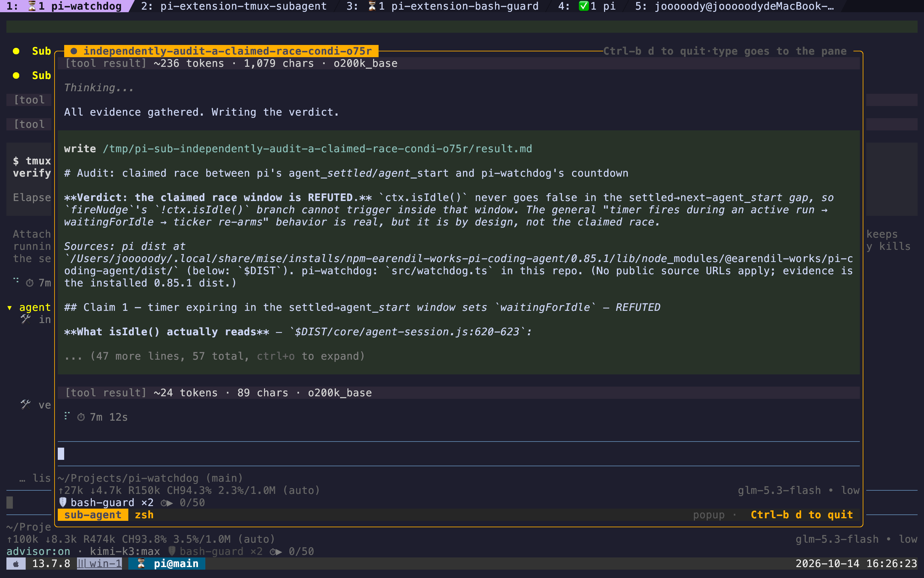This screenshot has width=924, height=578.
Task: Switch to tmux window pi-extension-bash-guard
Action: click(x=442, y=6)
